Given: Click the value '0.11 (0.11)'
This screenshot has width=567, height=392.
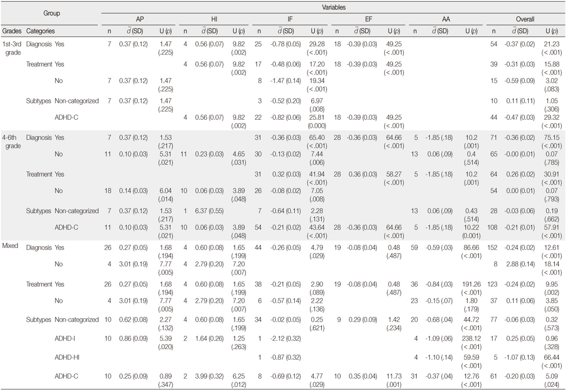Looking at the screenshot, I should pyautogui.click(x=521, y=101).
